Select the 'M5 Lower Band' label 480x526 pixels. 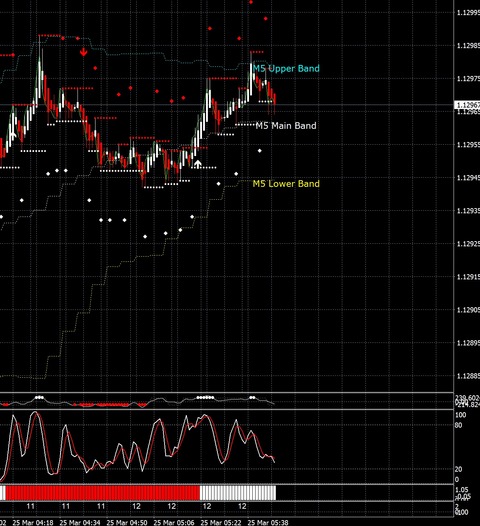[286, 183]
